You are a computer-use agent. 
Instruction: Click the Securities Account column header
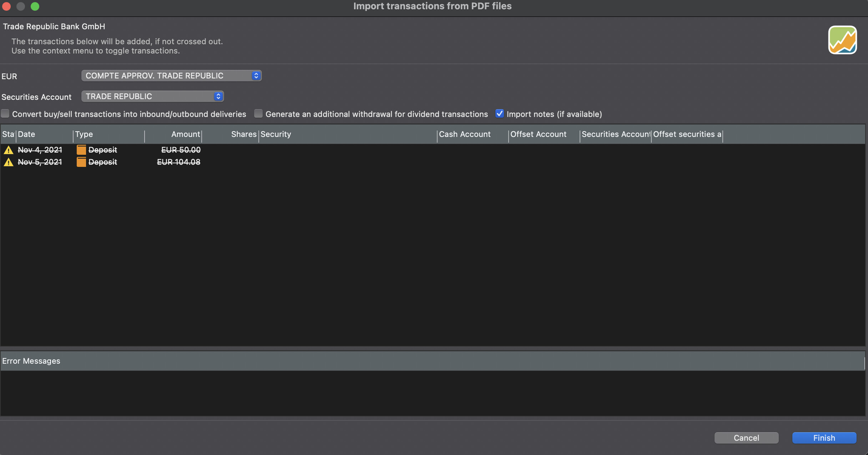tap(616, 134)
